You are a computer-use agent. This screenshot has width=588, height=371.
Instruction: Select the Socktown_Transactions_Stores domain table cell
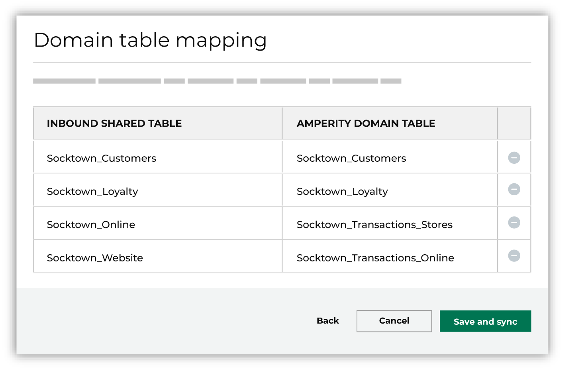coord(374,224)
